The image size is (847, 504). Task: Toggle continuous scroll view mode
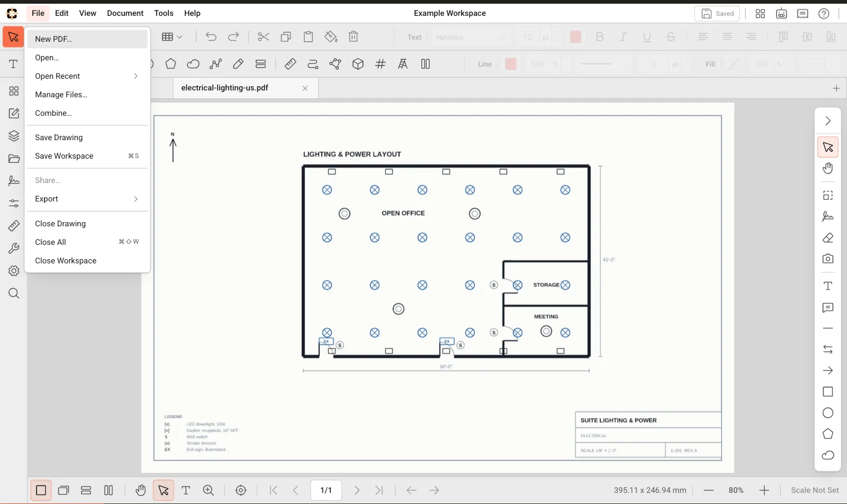coord(86,490)
